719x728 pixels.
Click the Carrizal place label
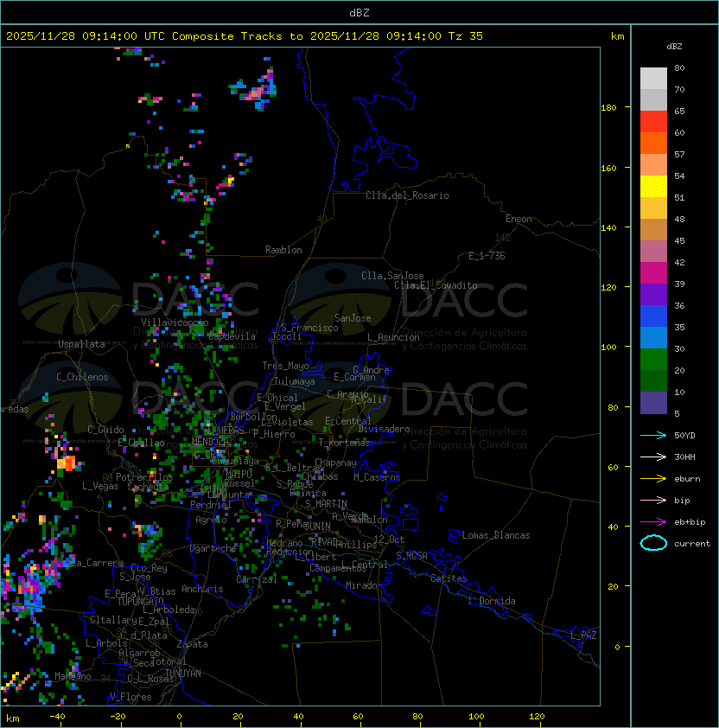click(257, 579)
